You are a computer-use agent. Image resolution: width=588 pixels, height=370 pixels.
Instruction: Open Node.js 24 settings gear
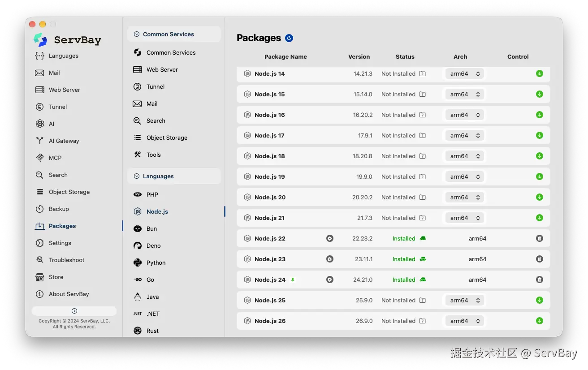330,280
